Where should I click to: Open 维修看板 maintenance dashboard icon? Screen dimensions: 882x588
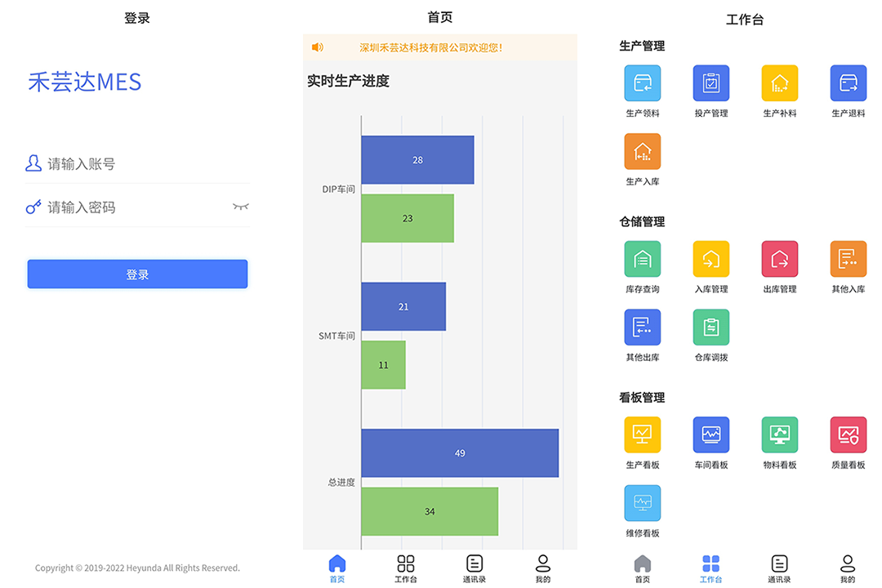tap(643, 503)
